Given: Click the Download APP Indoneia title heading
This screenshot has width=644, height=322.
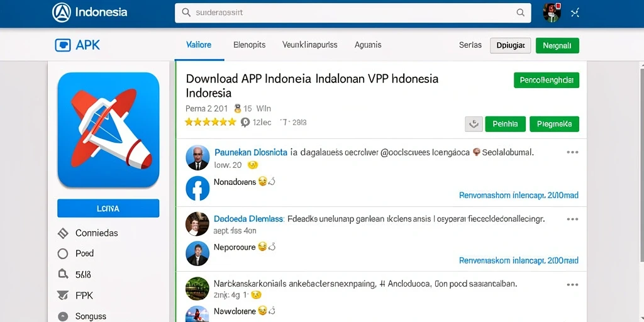Looking at the screenshot, I should tap(312, 86).
